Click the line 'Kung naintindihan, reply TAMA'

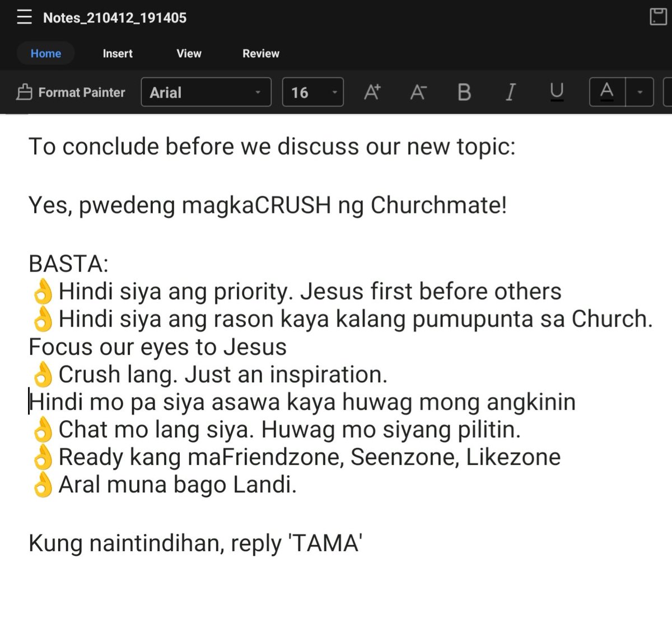[x=195, y=543]
